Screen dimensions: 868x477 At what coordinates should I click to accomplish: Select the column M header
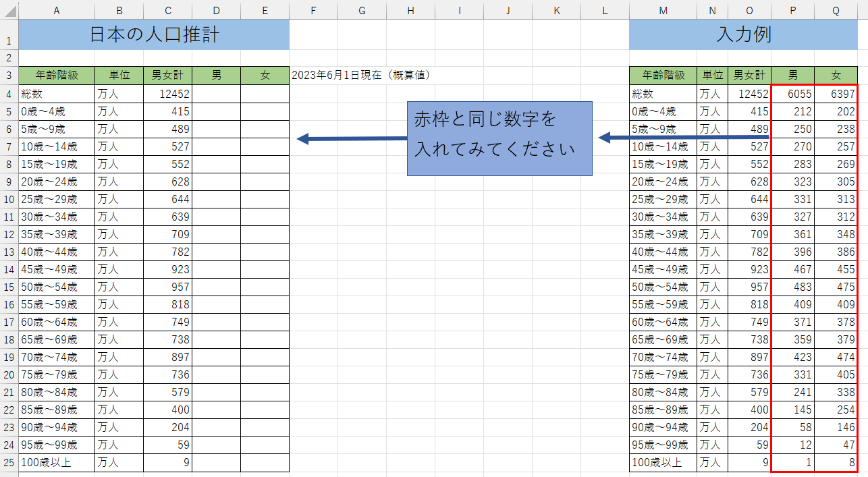(x=663, y=10)
